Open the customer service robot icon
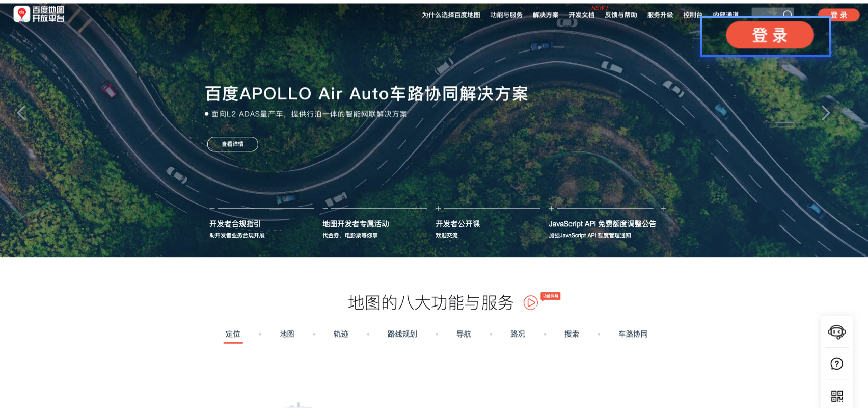This screenshot has height=408, width=868. pos(836,332)
